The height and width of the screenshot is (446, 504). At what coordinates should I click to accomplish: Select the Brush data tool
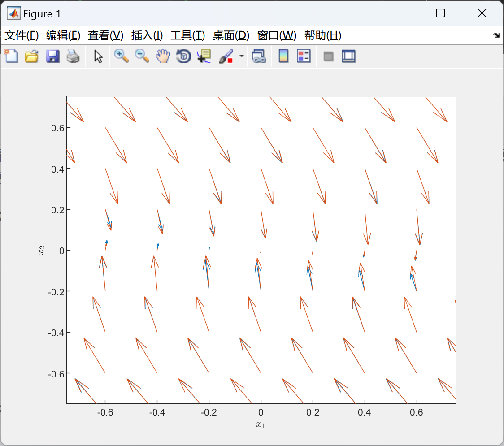226,56
